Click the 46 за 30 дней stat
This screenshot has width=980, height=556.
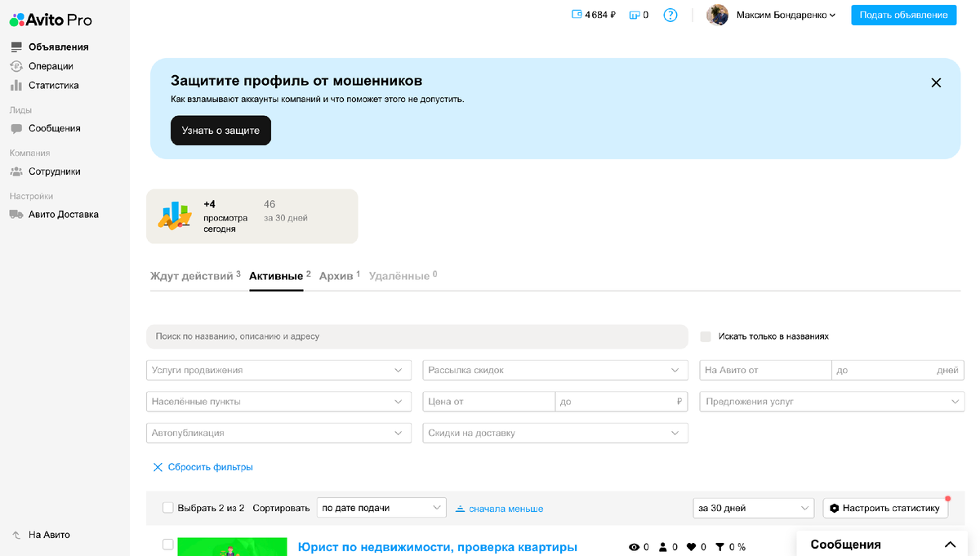click(x=286, y=211)
